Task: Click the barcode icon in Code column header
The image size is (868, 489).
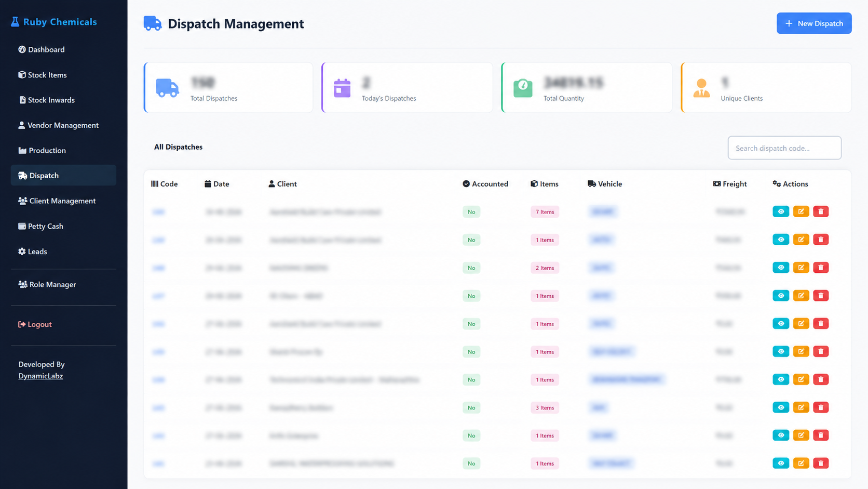Action: pyautogui.click(x=155, y=184)
